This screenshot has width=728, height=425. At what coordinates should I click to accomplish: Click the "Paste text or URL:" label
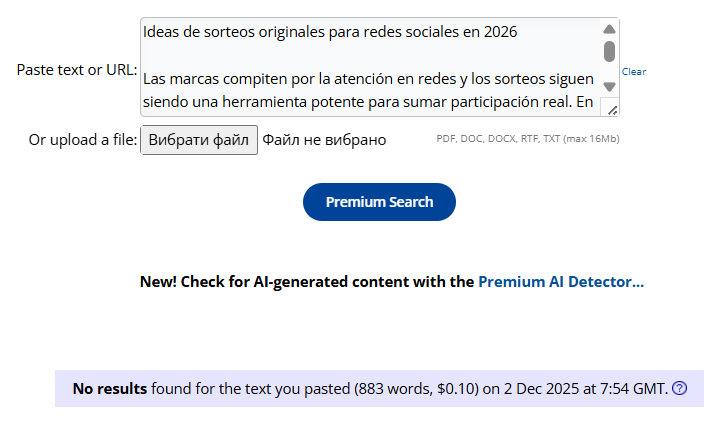pos(77,70)
